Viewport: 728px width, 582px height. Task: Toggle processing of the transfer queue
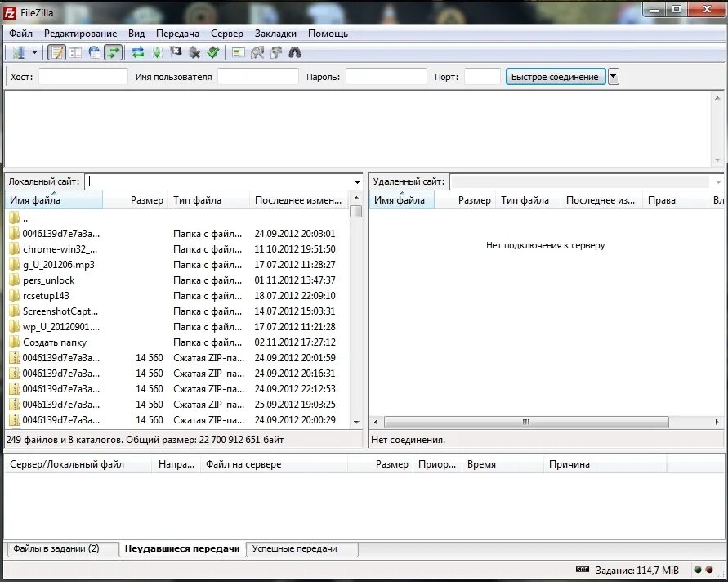pos(157,52)
